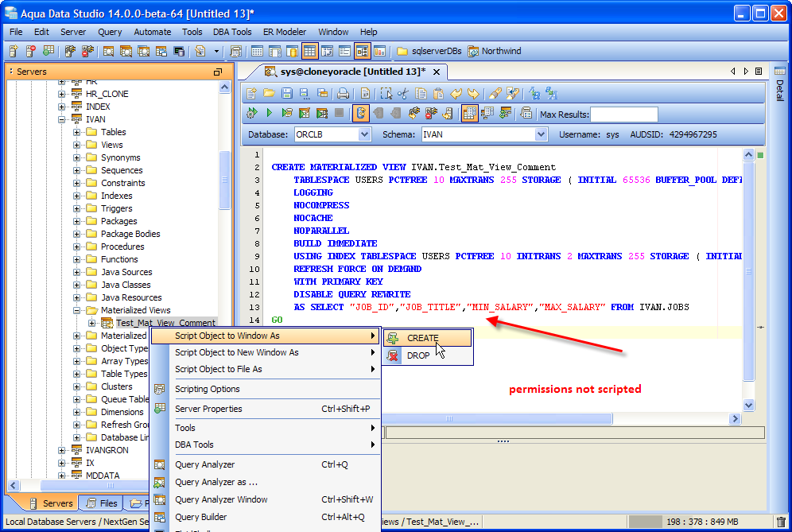Open the DBA Tools menu in menu bar
The width and height of the screenshot is (792, 532).
pyautogui.click(x=232, y=32)
